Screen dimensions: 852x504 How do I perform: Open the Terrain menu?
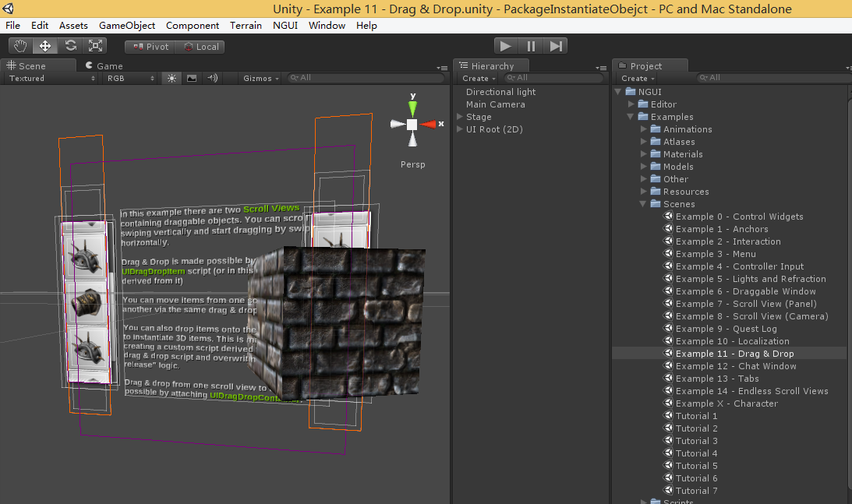pyautogui.click(x=246, y=26)
